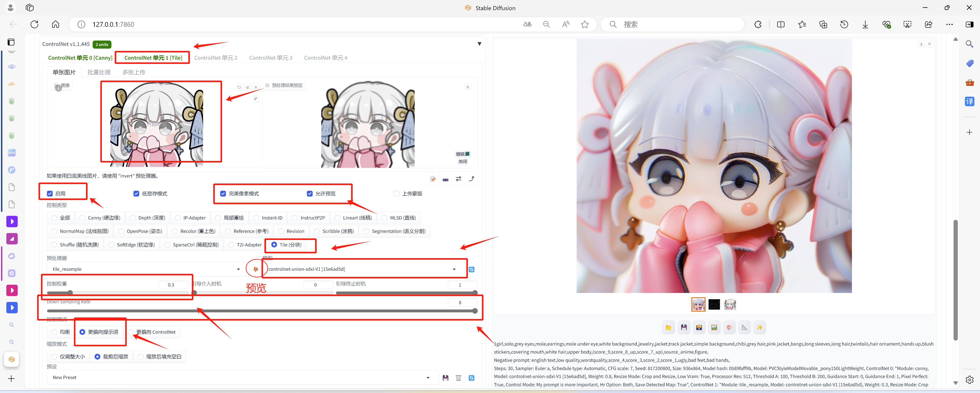980x393 pixels.
Task: Open the 多张上传 multi-upload tab
Action: tap(134, 72)
